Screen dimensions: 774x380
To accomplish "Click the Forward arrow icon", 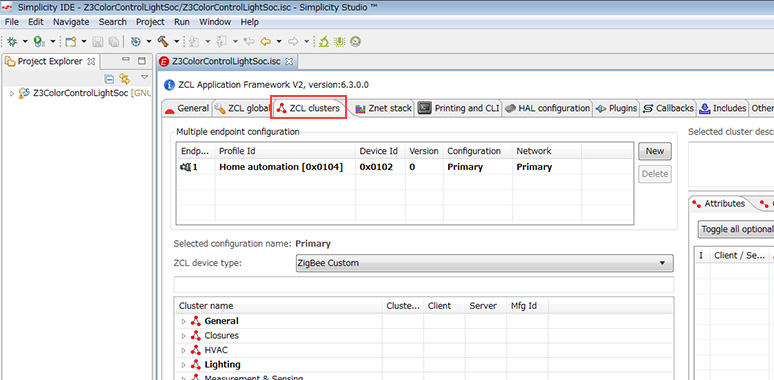I will coord(293,41).
